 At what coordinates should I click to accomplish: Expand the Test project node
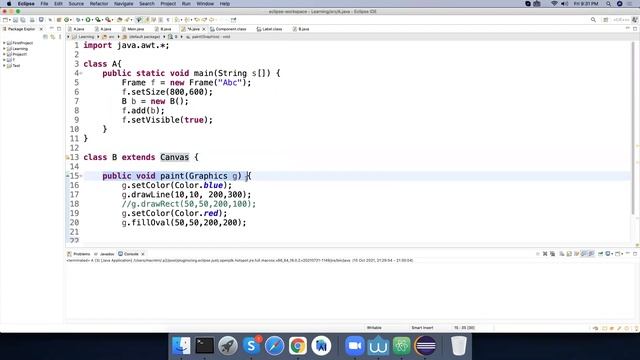[x=4, y=65]
